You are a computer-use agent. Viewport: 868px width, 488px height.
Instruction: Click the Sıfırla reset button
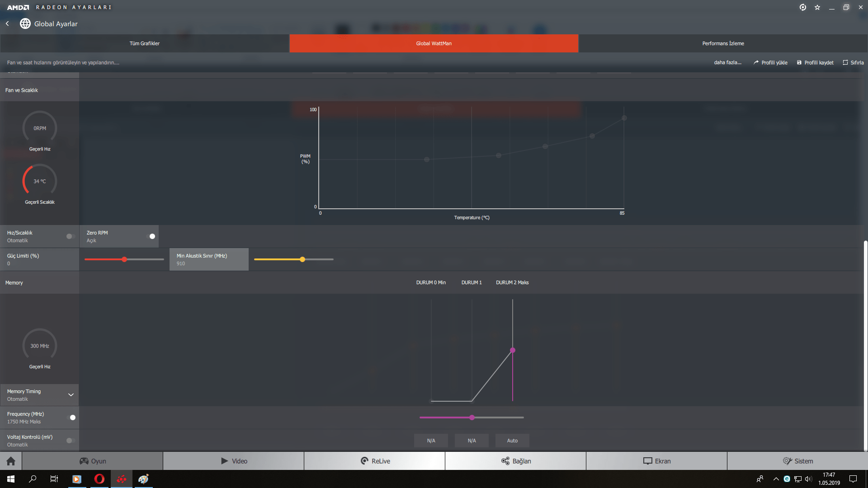click(x=853, y=62)
